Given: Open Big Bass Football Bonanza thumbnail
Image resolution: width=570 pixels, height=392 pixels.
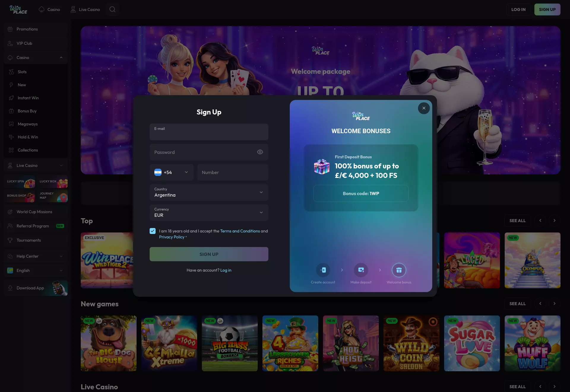Looking at the screenshot, I should tap(230, 343).
